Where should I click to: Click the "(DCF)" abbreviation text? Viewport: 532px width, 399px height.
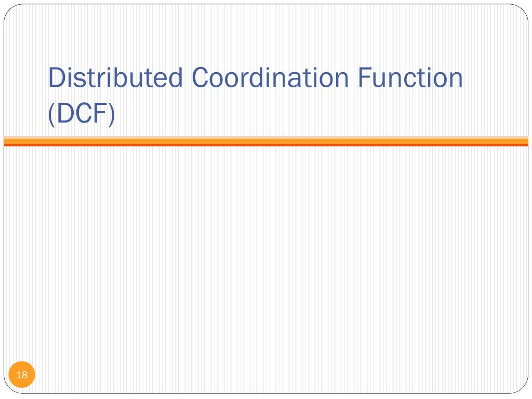pos(82,114)
